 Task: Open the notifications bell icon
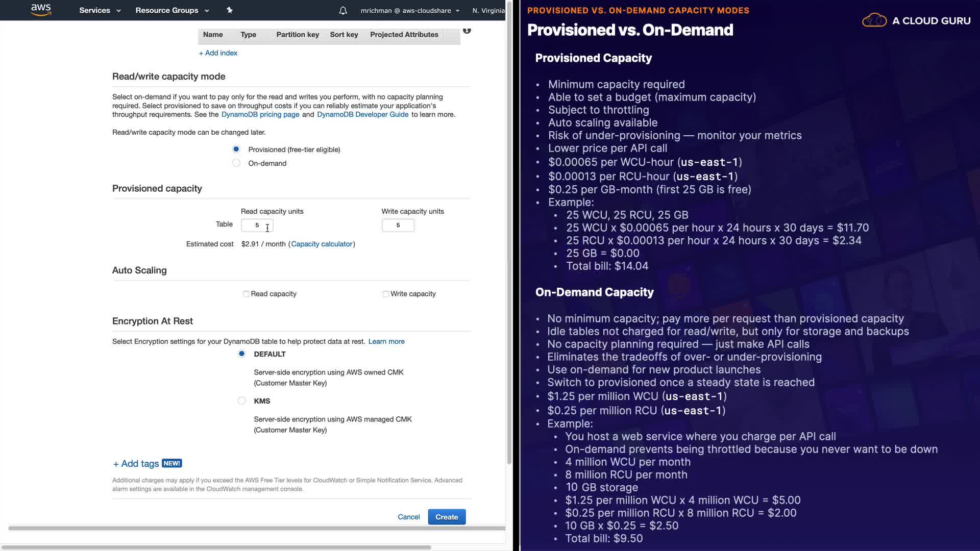(343, 10)
